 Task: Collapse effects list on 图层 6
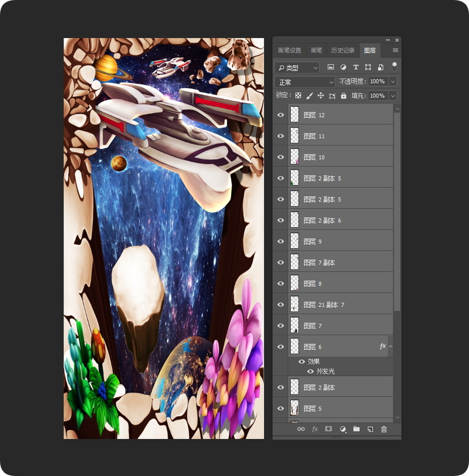coord(391,346)
